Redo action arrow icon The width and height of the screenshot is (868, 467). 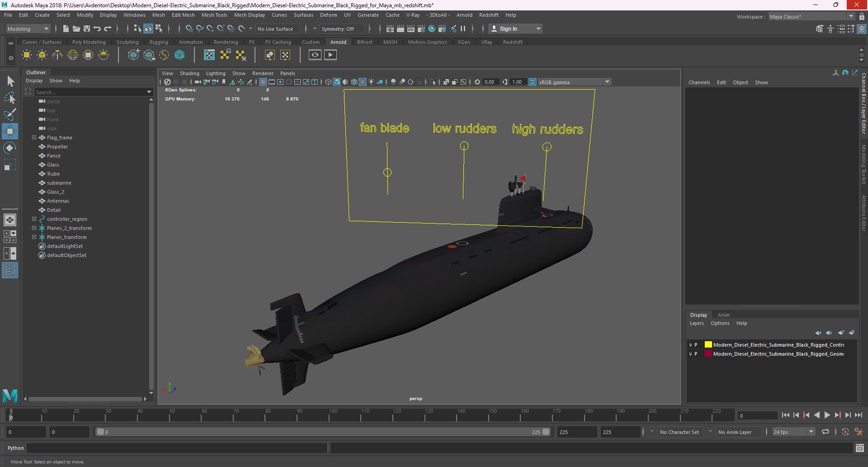coord(108,29)
